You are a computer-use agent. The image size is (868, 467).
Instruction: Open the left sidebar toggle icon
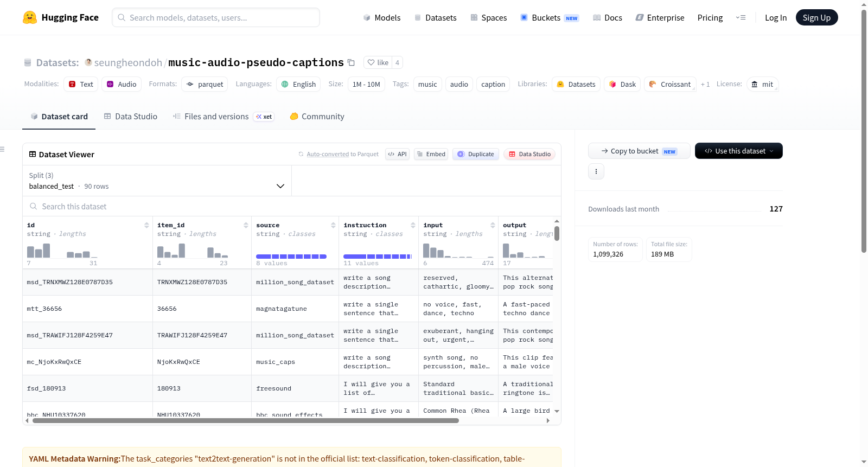(x=3, y=149)
